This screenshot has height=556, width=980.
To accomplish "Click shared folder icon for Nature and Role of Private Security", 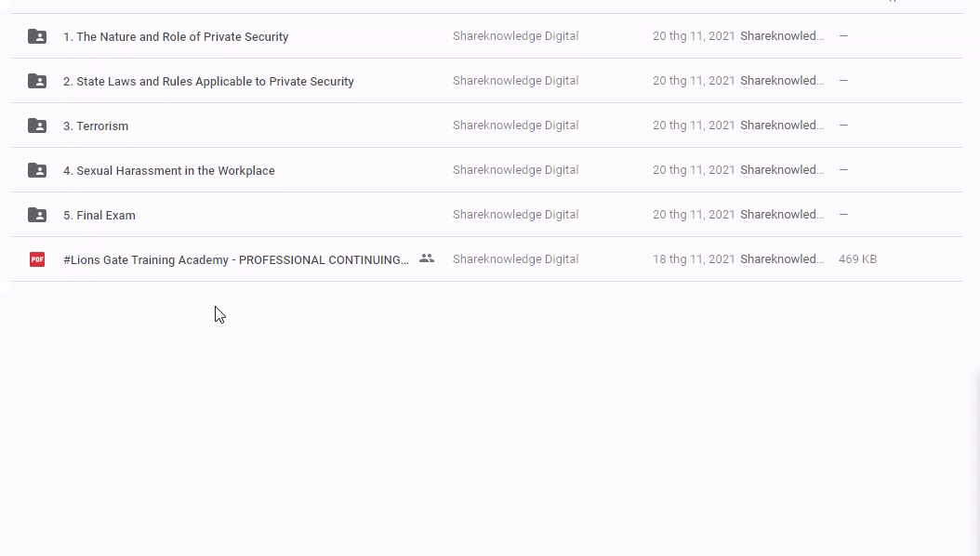I will tap(37, 36).
